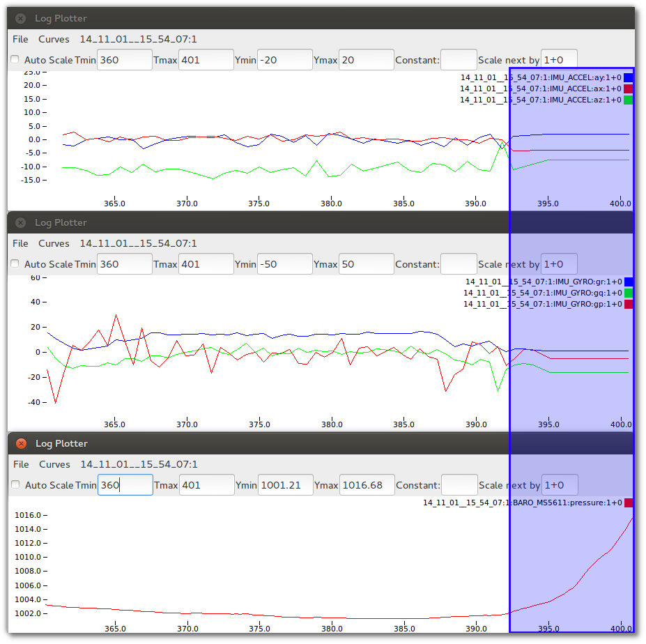This screenshot has width=646, height=644.
Task: Focus the Tmin field in the IMU_ACCEL window
Action: (125, 60)
